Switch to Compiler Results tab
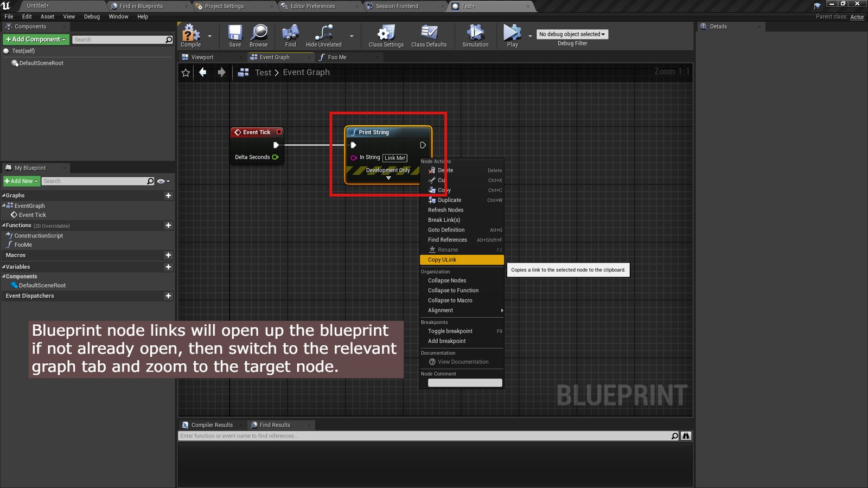The height and width of the screenshot is (488, 868). pyautogui.click(x=212, y=425)
